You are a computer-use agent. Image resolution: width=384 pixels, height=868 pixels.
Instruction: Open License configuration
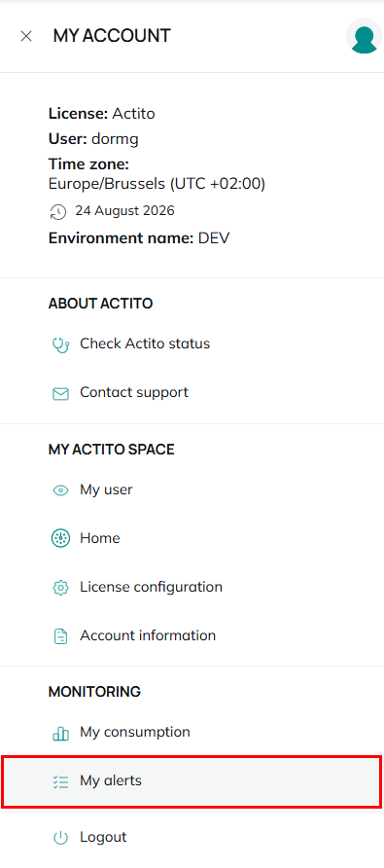151,587
